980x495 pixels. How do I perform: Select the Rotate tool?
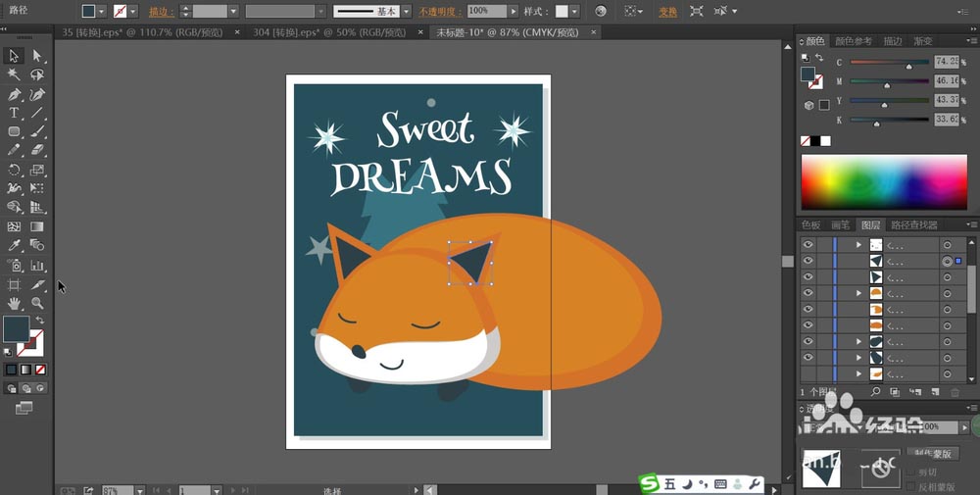(x=13, y=170)
